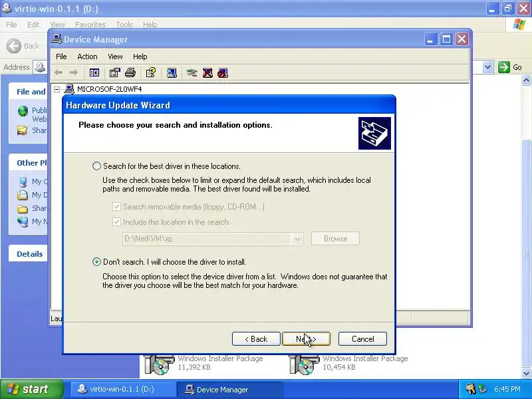The width and height of the screenshot is (532, 399).
Task: Click the Update Driver toolbar icon
Action: [192, 72]
